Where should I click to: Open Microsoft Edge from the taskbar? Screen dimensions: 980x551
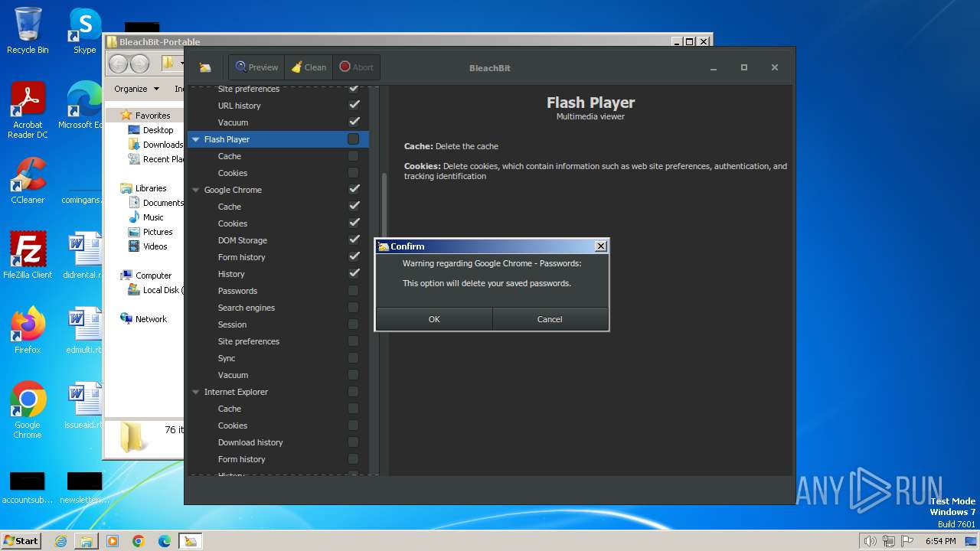pyautogui.click(x=165, y=541)
